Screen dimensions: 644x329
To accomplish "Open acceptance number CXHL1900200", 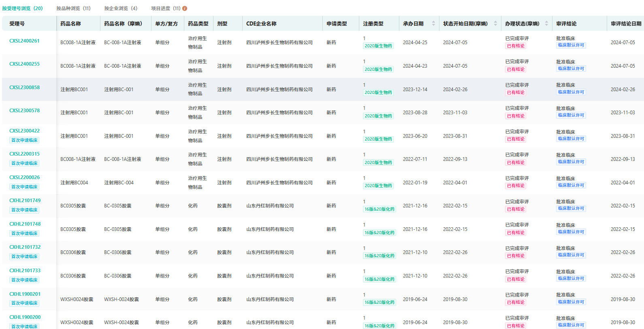I will (25, 317).
